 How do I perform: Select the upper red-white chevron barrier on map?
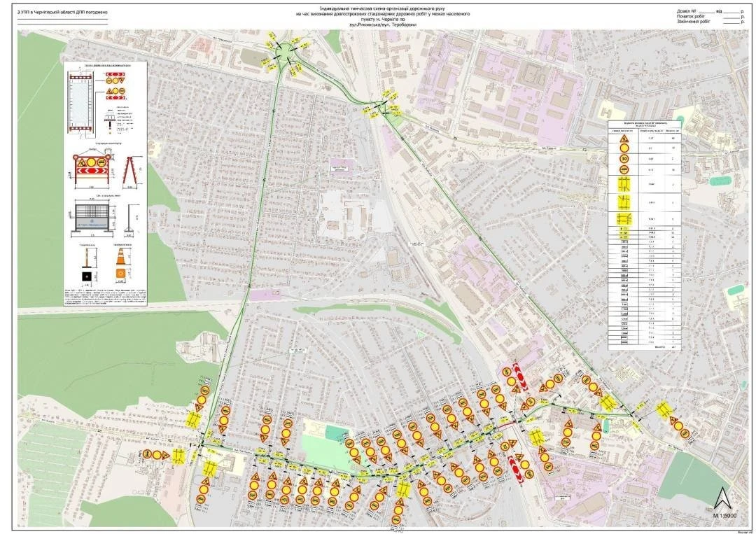(520, 377)
